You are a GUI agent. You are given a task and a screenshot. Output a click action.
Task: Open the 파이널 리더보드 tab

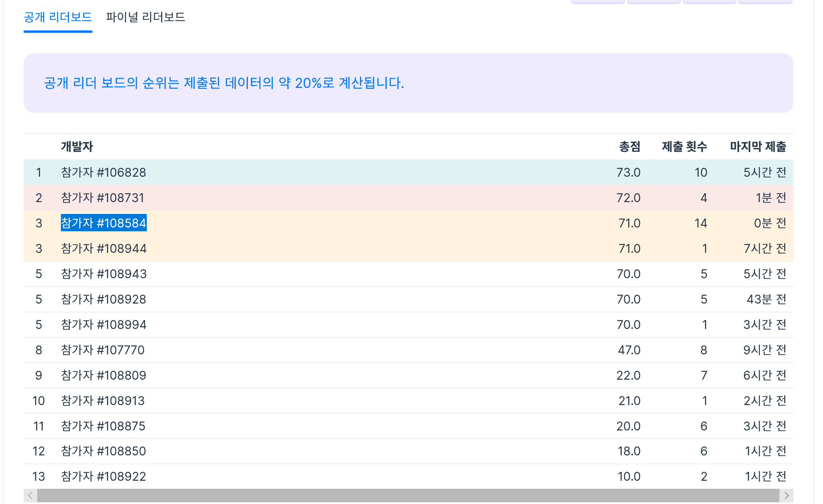tap(145, 17)
